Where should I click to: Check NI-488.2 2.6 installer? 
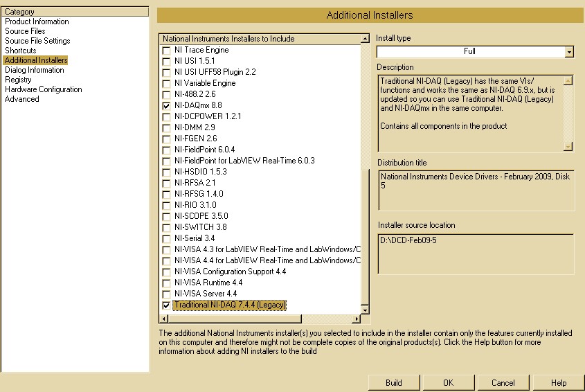click(166, 94)
